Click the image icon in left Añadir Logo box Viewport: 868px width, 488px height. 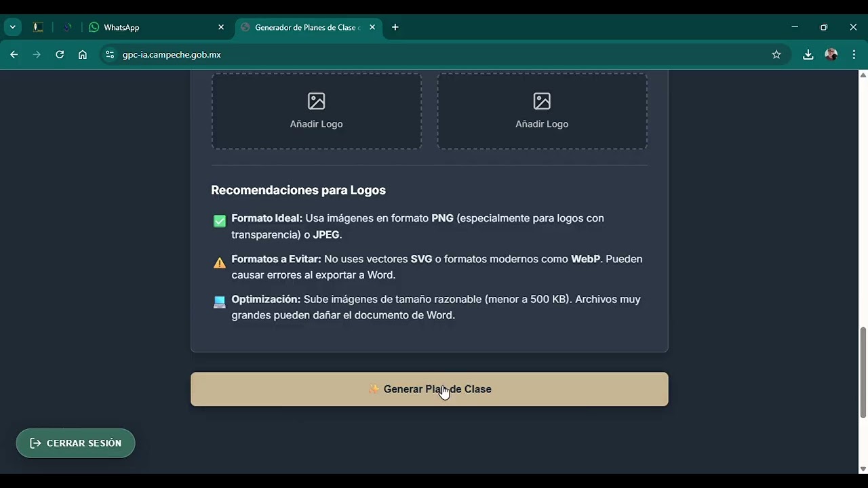point(317,101)
